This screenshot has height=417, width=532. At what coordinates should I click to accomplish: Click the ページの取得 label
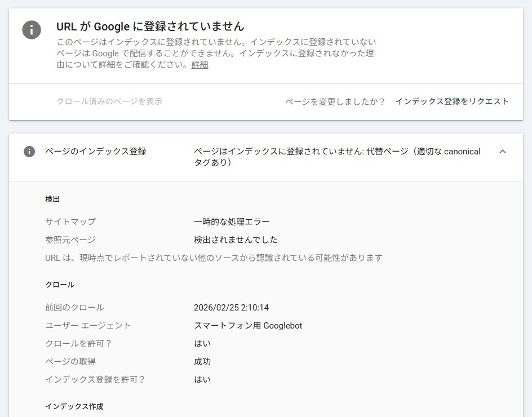point(70,361)
